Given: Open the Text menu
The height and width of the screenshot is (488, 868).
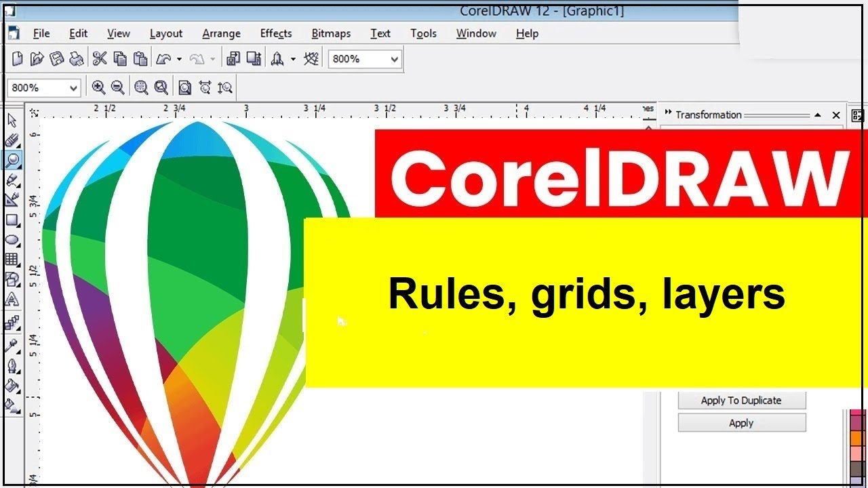Looking at the screenshot, I should pos(380,33).
